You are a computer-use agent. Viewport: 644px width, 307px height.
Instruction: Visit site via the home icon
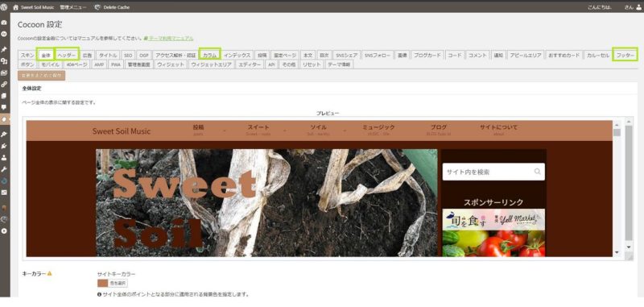15,7
